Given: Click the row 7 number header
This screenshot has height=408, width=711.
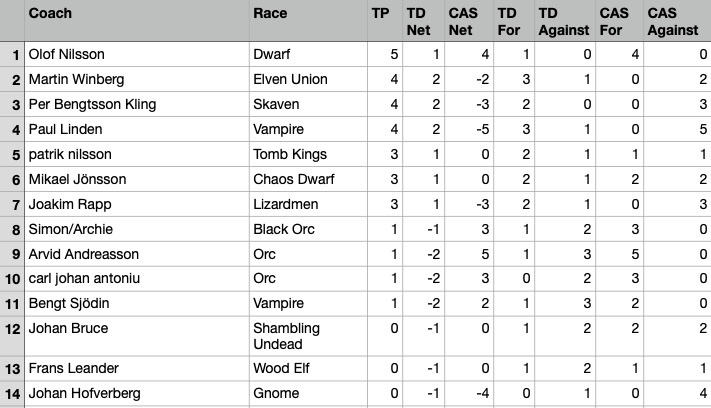Looking at the screenshot, I should click(12, 205).
